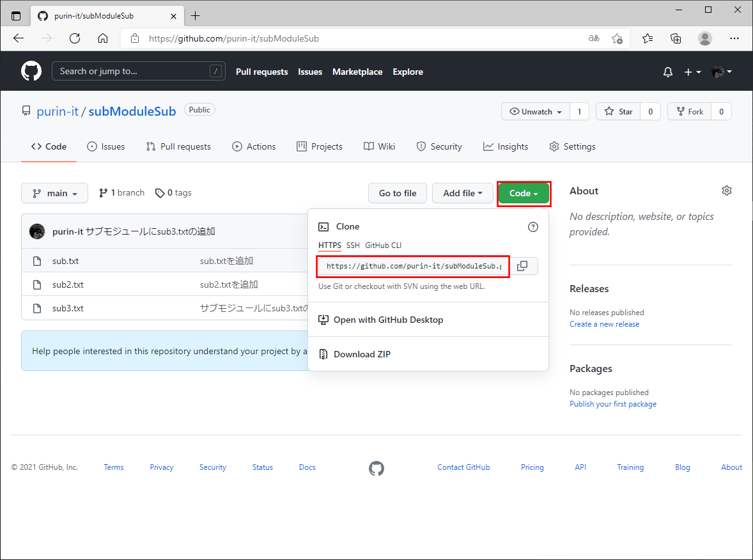Refresh the page in browser toolbar
The image size is (753, 560).
(75, 38)
